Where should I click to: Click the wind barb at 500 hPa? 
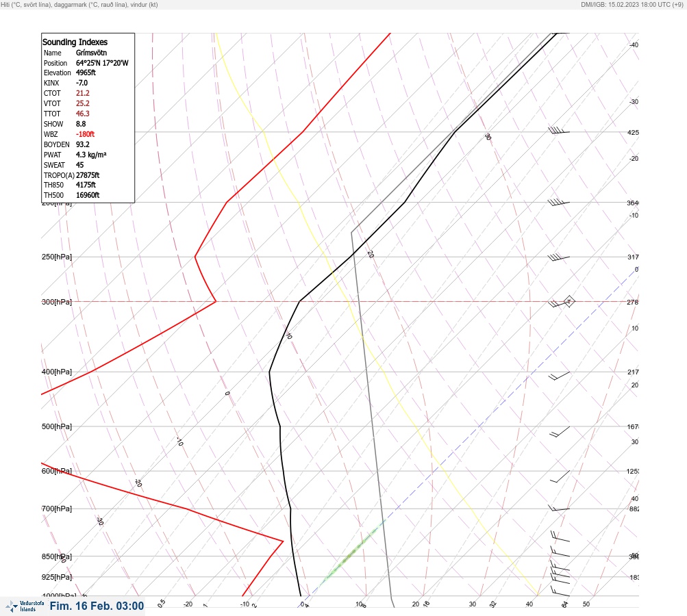click(x=560, y=432)
